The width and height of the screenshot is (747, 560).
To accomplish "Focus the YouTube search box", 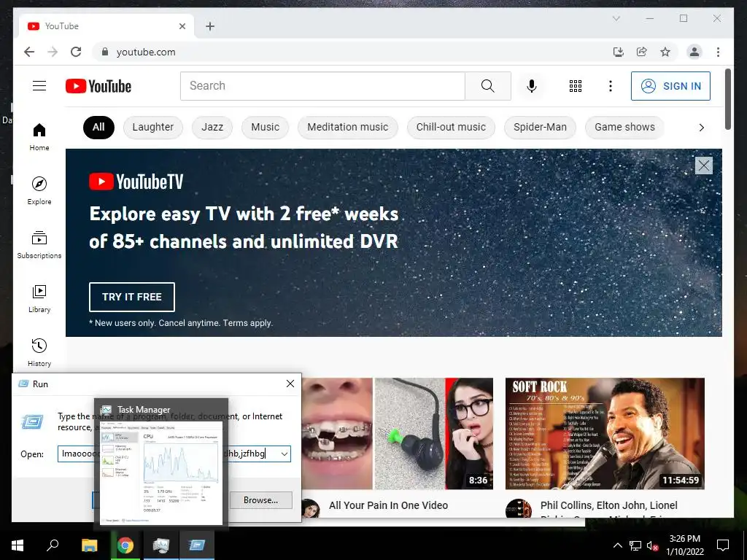I will pos(322,86).
